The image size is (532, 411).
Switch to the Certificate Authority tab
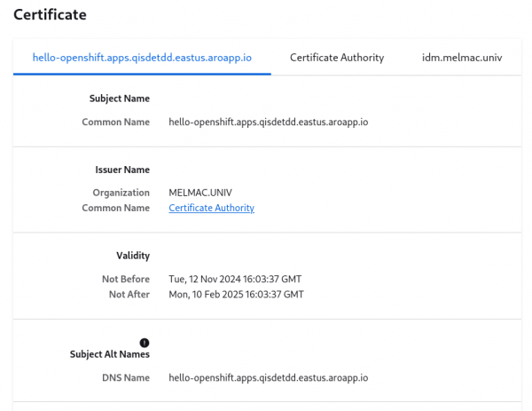[x=337, y=57]
